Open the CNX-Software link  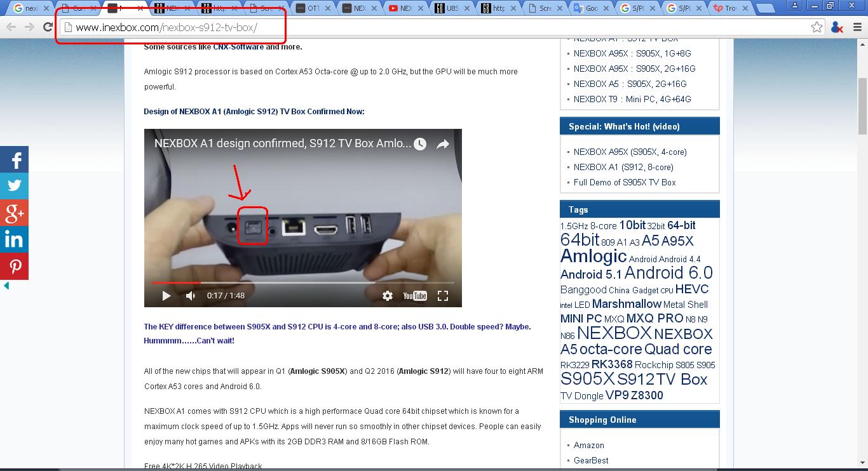click(x=238, y=46)
